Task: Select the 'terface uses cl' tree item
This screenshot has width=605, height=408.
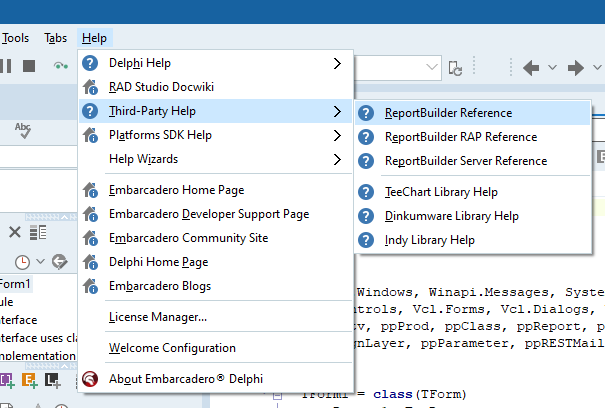Action: pos(38,338)
